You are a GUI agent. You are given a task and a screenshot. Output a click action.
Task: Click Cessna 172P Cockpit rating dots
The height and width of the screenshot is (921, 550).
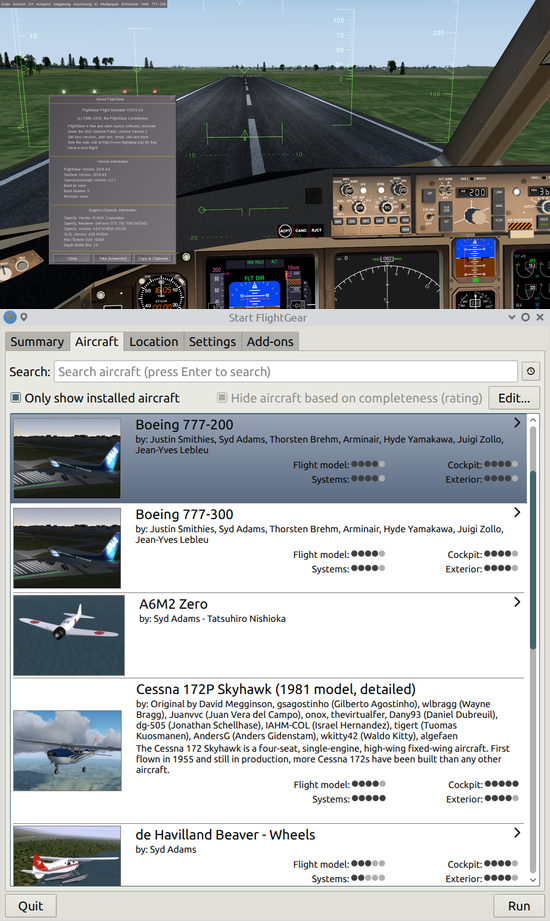(501, 784)
